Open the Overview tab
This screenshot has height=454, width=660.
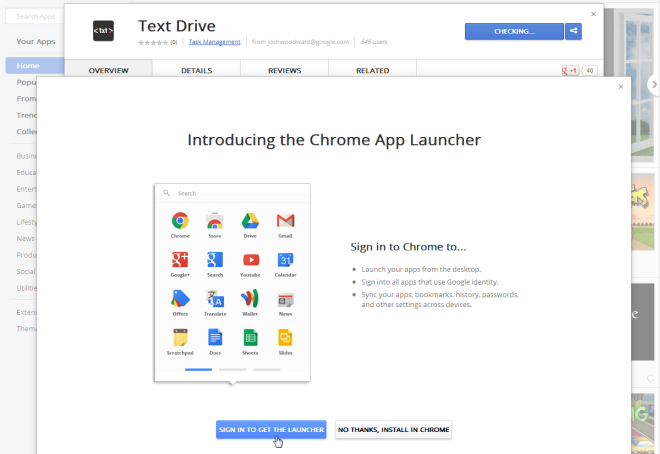108,70
